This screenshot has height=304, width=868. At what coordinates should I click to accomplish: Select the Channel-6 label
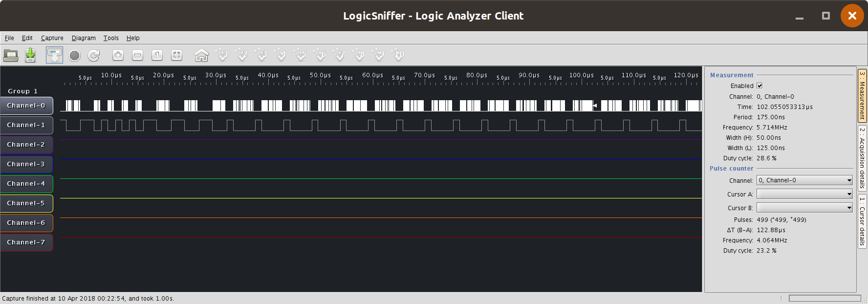(26, 223)
